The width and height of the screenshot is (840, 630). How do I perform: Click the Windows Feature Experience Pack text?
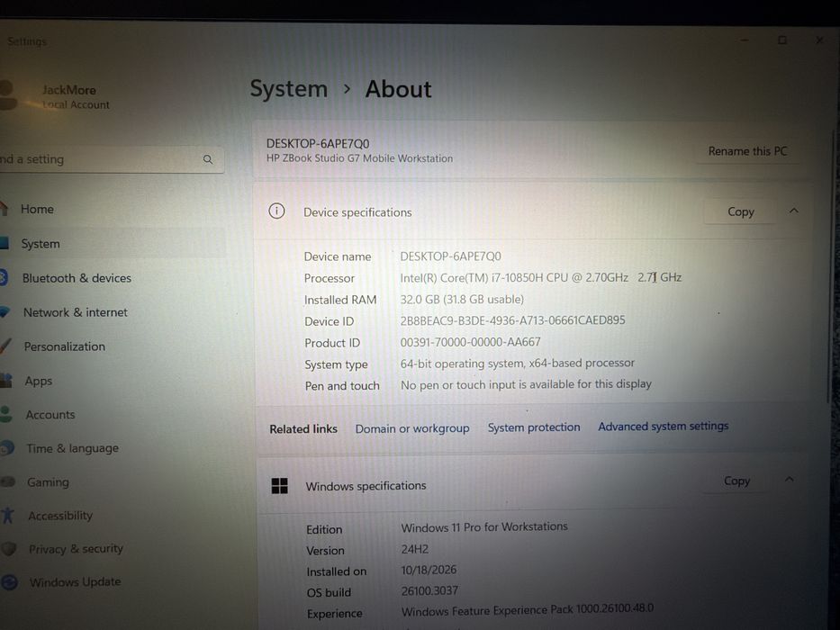528,609
